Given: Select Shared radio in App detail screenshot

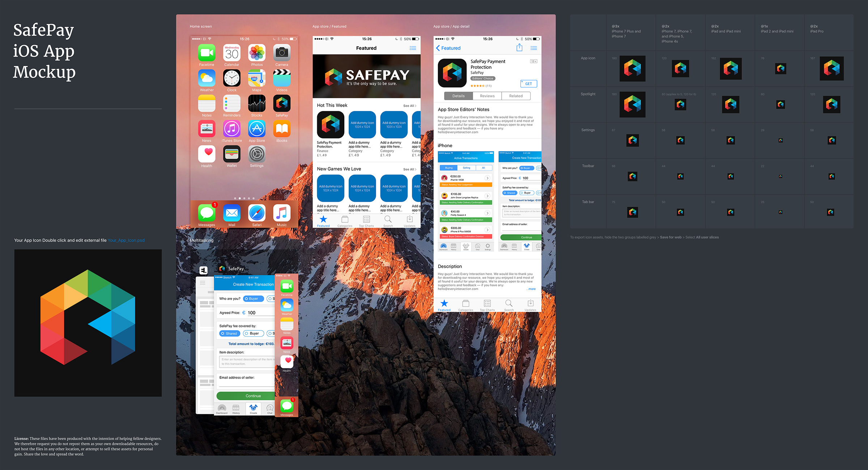Looking at the screenshot, I should click(x=510, y=193).
